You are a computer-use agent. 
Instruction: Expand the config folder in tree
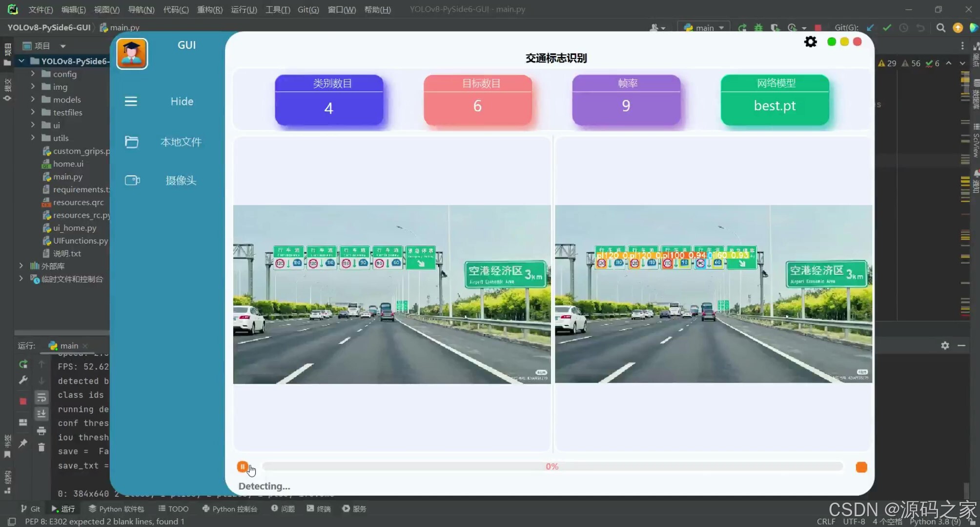coord(33,74)
